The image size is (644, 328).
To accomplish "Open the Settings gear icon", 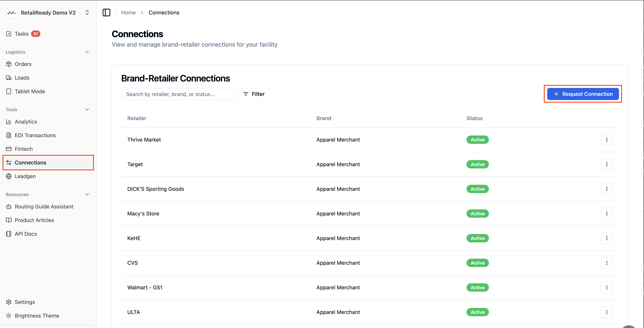I will [9, 302].
